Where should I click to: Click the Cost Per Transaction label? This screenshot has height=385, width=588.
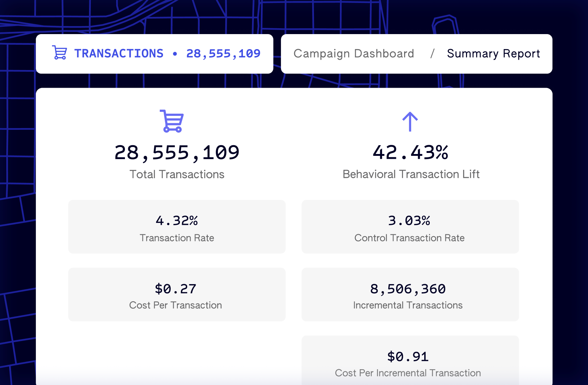click(x=175, y=305)
